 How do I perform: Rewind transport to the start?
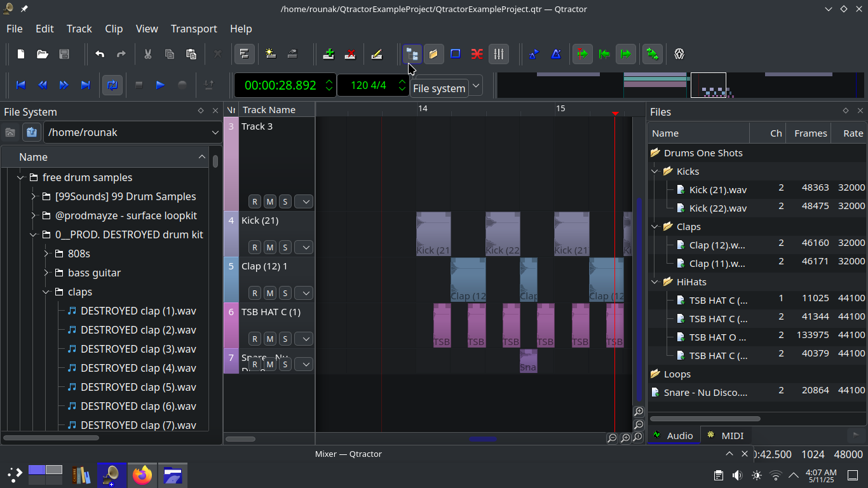pos(20,85)
